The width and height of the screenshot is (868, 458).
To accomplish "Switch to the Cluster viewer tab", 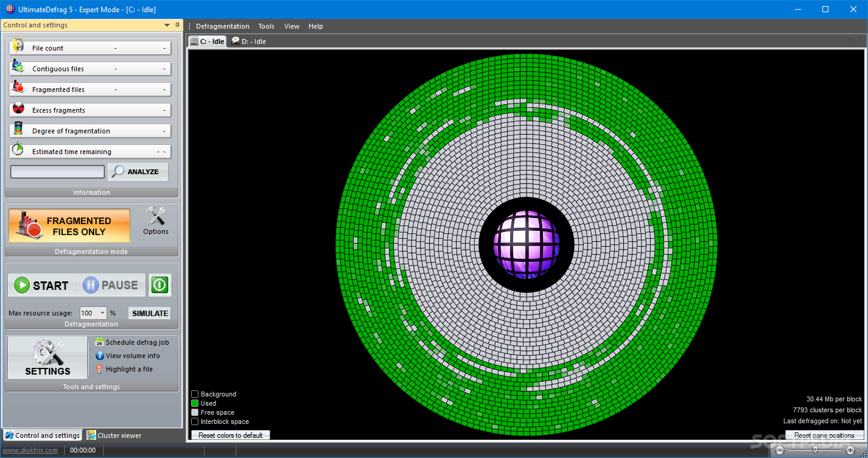I will [x=114, y=435].
